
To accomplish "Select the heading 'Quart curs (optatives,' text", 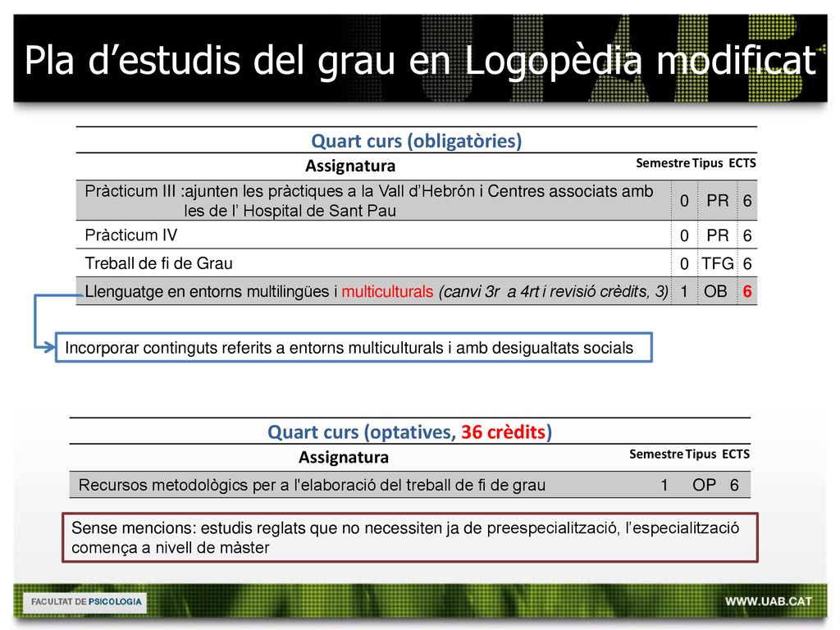I will tap(362, 432).
